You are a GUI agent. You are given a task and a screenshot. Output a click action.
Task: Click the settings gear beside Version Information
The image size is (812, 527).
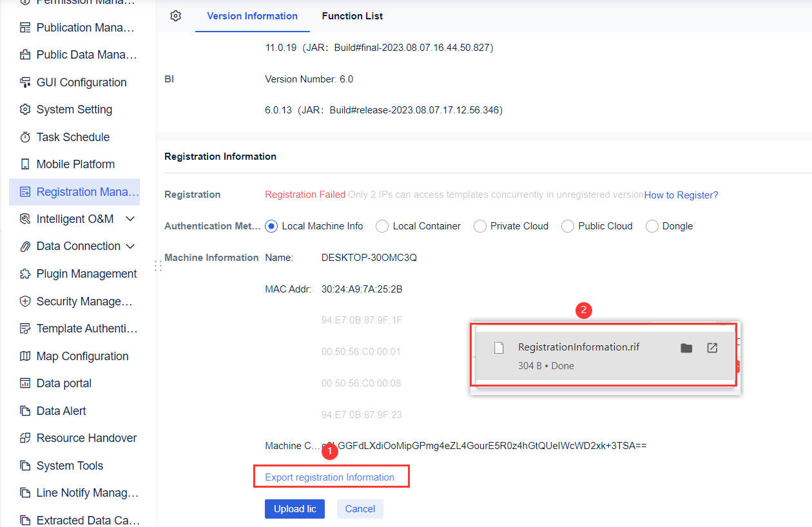point(175,15)
